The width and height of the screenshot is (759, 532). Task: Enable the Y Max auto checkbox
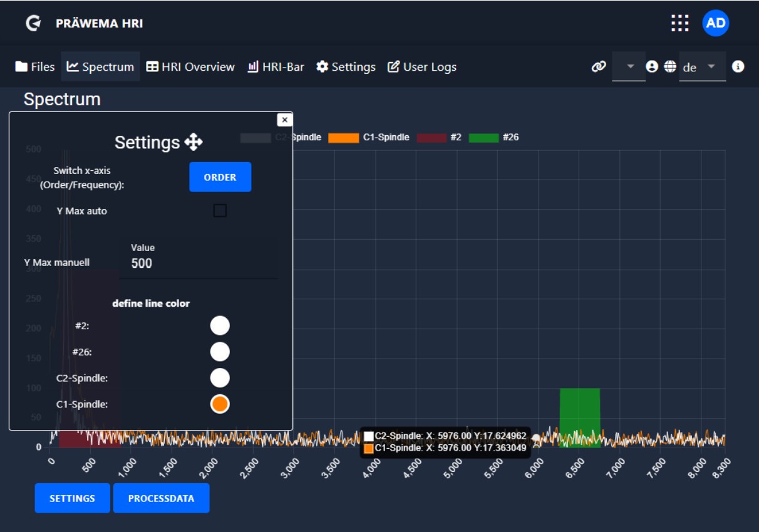[220, 211]
